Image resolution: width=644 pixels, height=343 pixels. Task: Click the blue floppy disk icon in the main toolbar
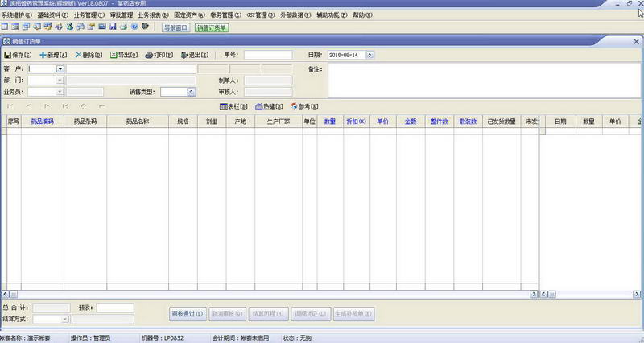tap(113, 27)
